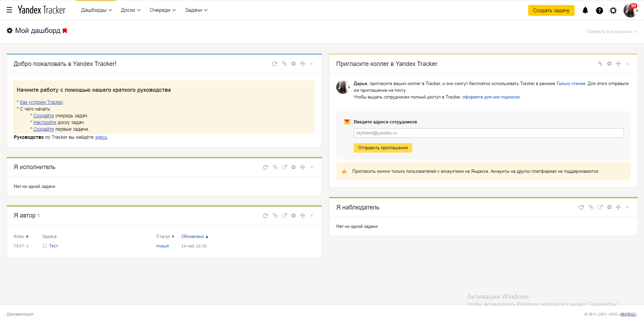Copy link of Добро пожаловать widget
The height and width of the screenshot is (324, 644).
tap(284, 64)
